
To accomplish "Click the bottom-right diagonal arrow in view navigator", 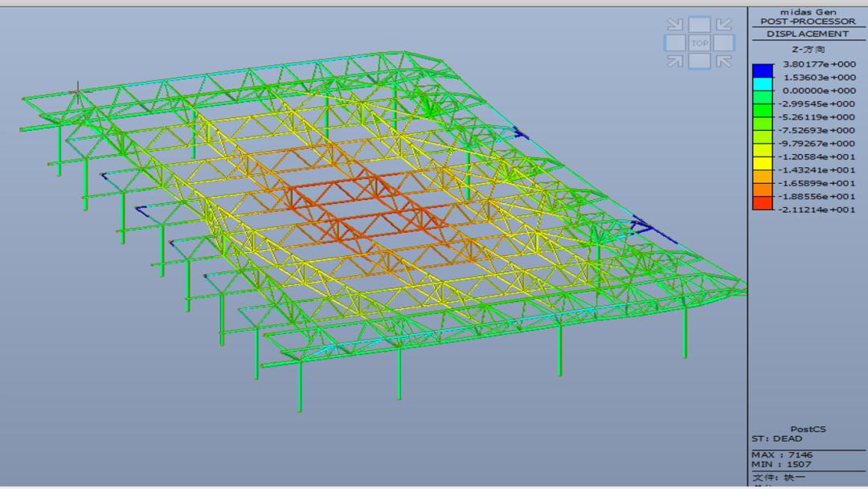I will click(723, 61).
